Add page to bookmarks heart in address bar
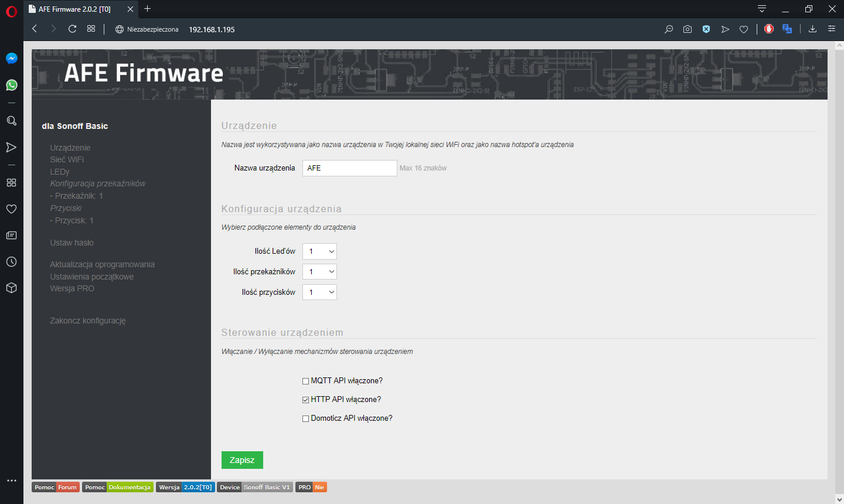Image resolution: width=844 pixels, height=504 pixels. (x=744, y=29)
